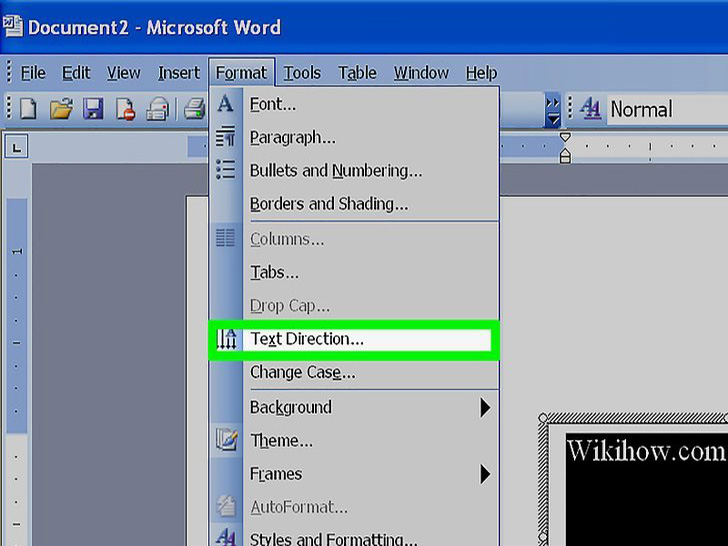
Task: Click the Print toolbar icon
Action: point(194,110)
